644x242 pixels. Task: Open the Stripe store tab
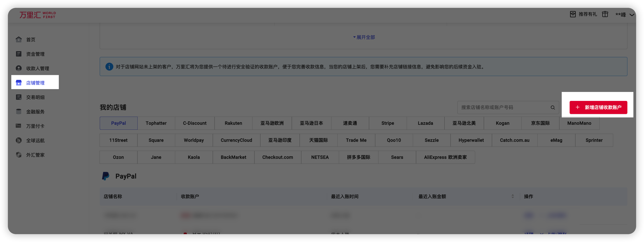[x=387, y=123]
